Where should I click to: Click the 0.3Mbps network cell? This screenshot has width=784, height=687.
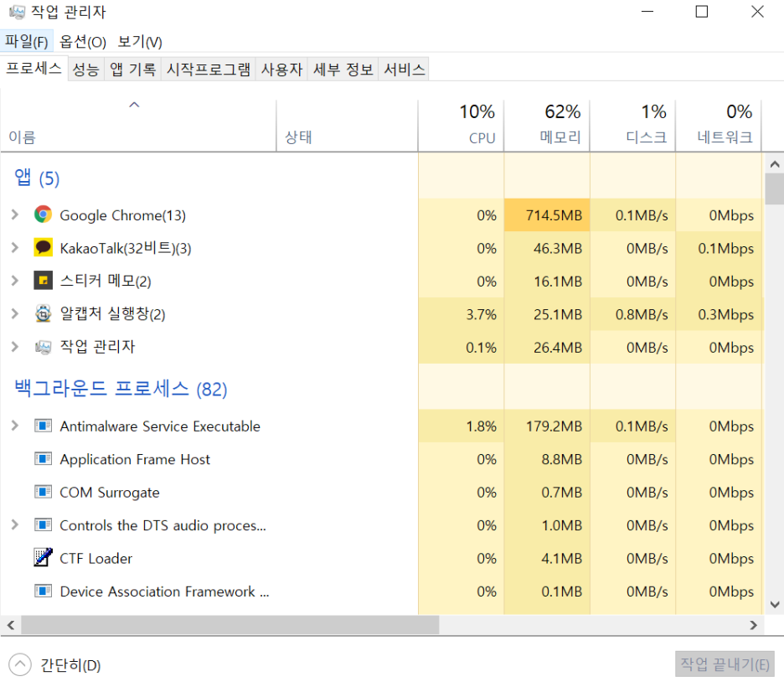pyautogui.click(x=719, y=314)
